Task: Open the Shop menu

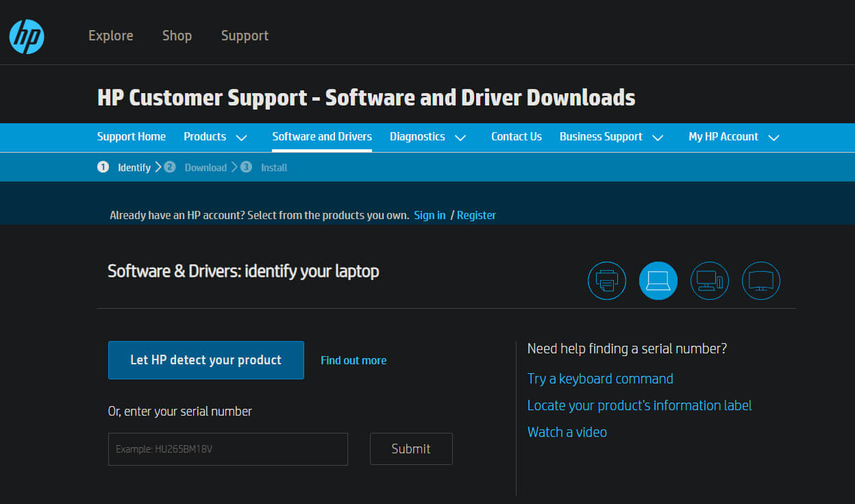Action: coord(177,36)
